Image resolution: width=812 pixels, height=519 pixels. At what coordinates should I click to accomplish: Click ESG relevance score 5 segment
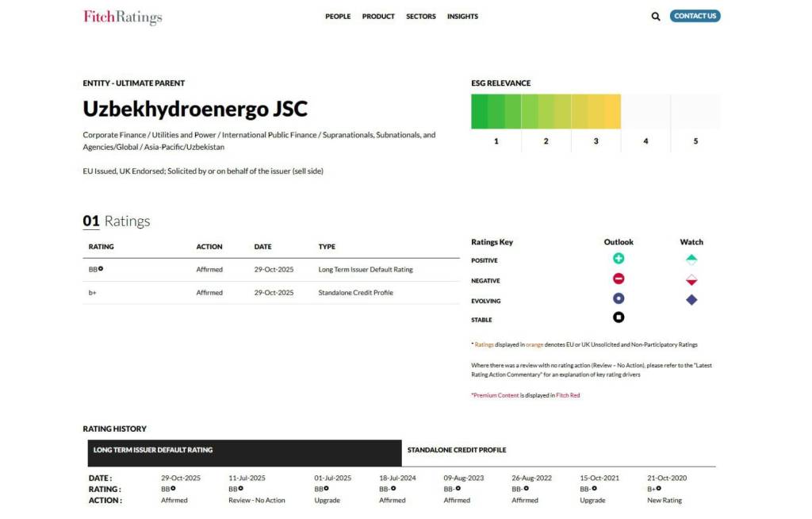tap(695, 111)
